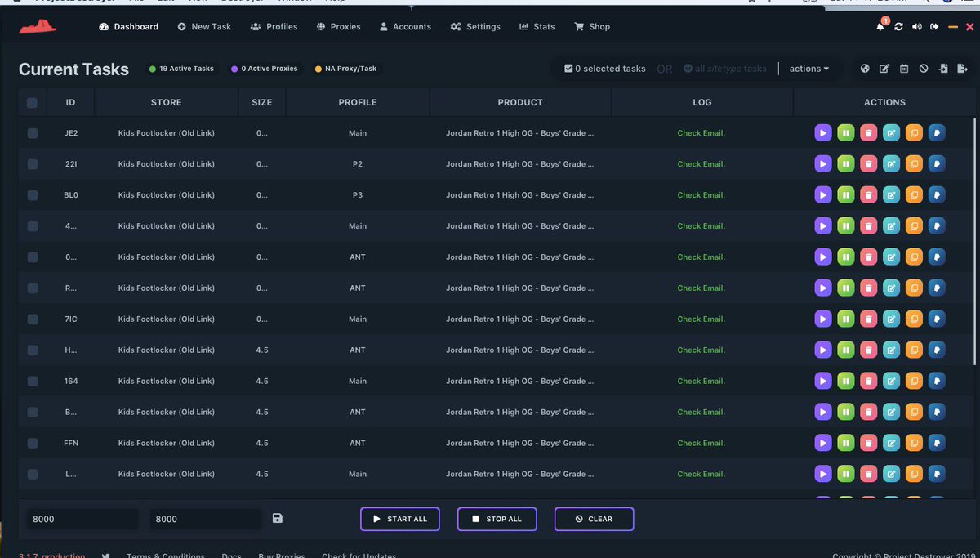Image resolution: width=980 pixels, height=558 pixels.
Task: View the Stats section
Action: pos(537,26)
